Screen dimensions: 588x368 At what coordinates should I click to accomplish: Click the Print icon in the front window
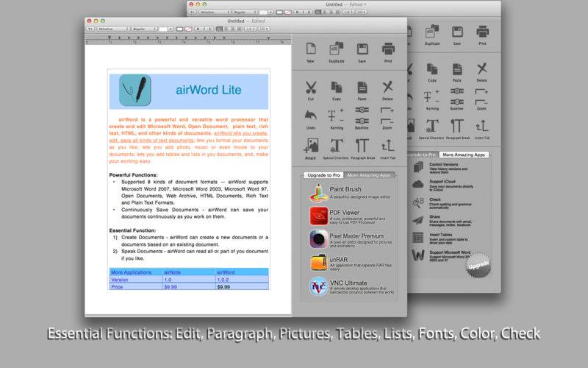pyautogui.click(x=388, y=49)
